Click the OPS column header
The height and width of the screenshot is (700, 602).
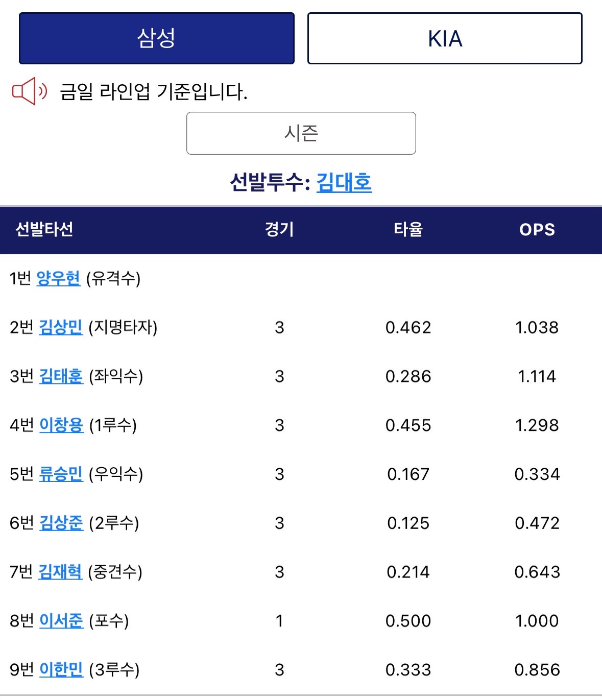pos(537,230)
